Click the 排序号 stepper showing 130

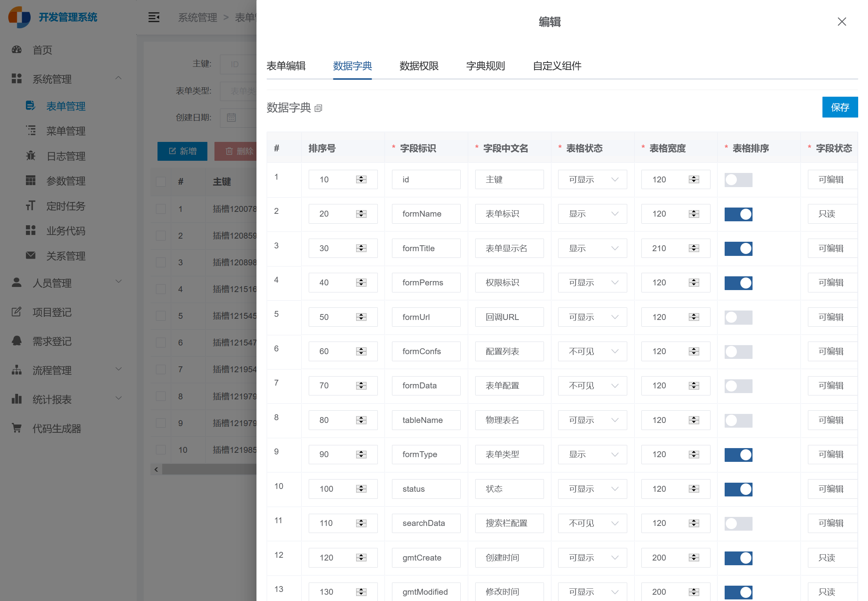click(x=361, y=592)
